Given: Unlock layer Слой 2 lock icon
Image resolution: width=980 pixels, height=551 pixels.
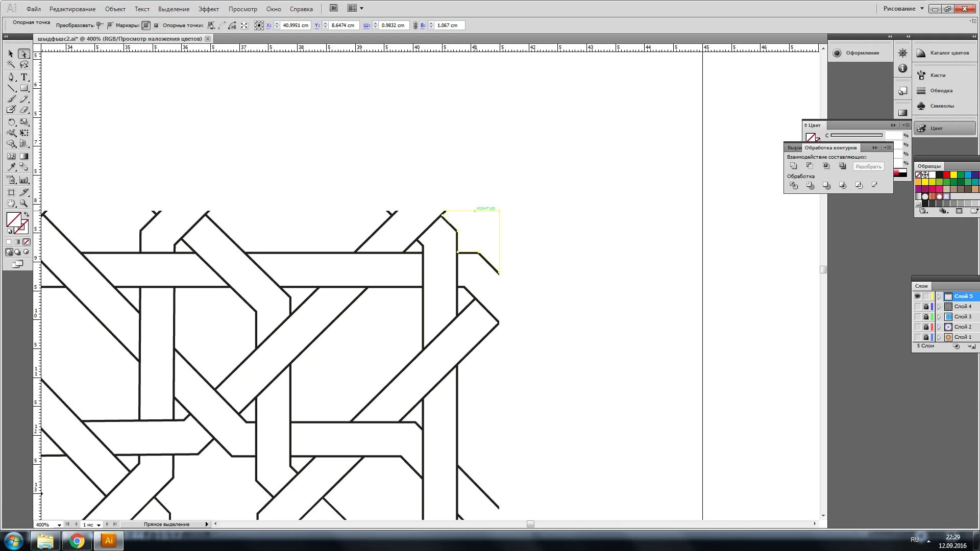Looking at the screenshot, I should point(926,327).
